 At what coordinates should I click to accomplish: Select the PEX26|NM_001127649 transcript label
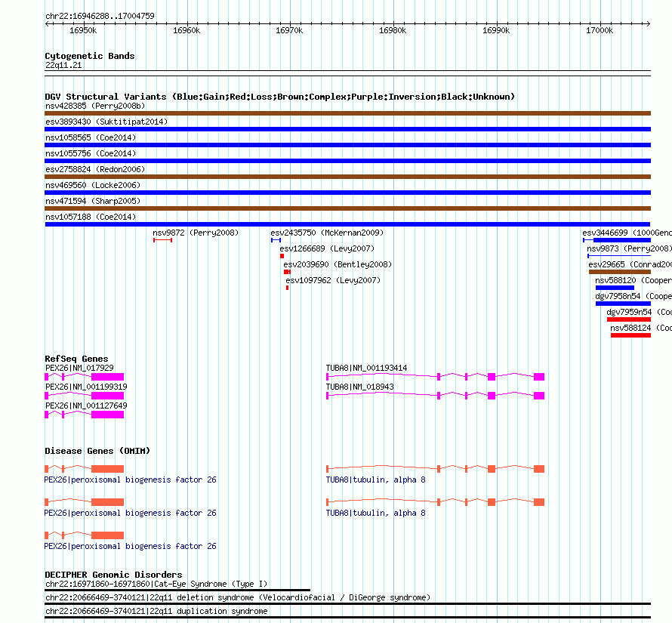pos(86,406)
